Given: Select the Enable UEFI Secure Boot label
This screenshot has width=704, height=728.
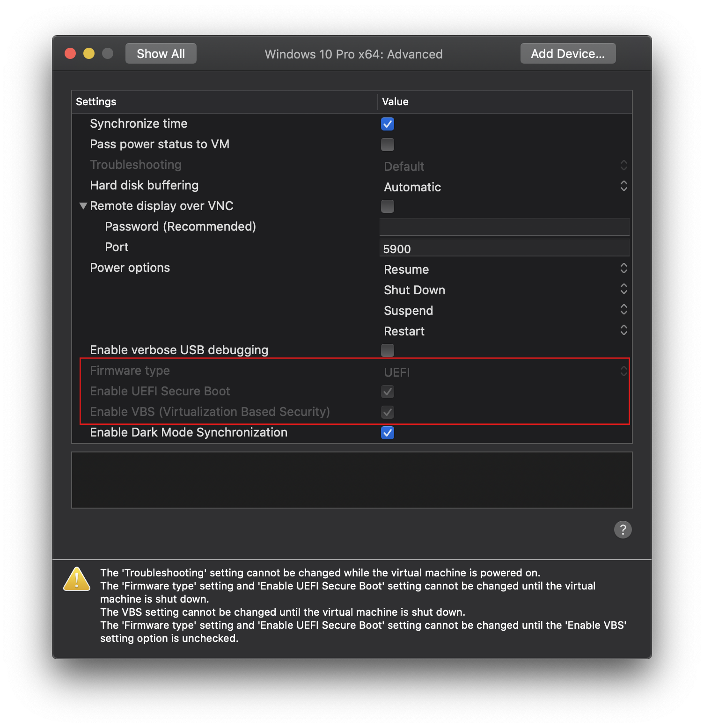Looking at the screenshot, I should [160, 391].
